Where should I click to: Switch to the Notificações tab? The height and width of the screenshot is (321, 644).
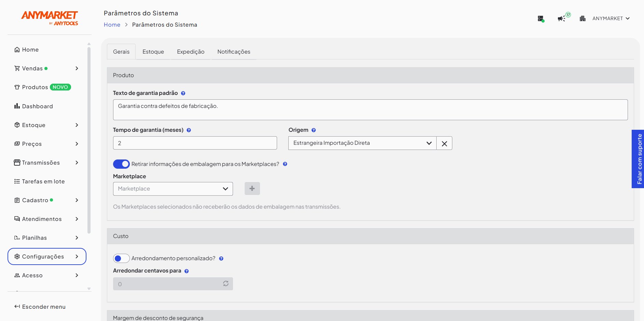(x=234, y=52)
